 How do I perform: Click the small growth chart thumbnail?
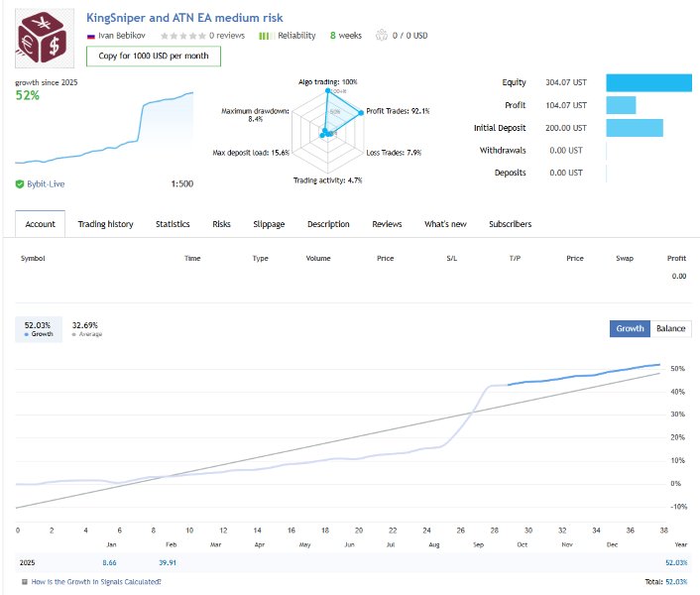pyautogui.click(x=104, y=128)
